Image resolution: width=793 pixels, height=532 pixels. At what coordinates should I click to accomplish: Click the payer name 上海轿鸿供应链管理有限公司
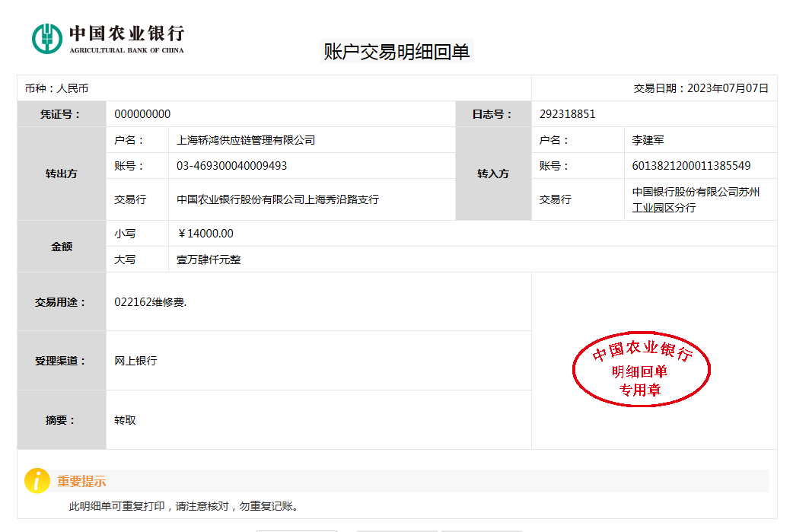click(246, 140)
